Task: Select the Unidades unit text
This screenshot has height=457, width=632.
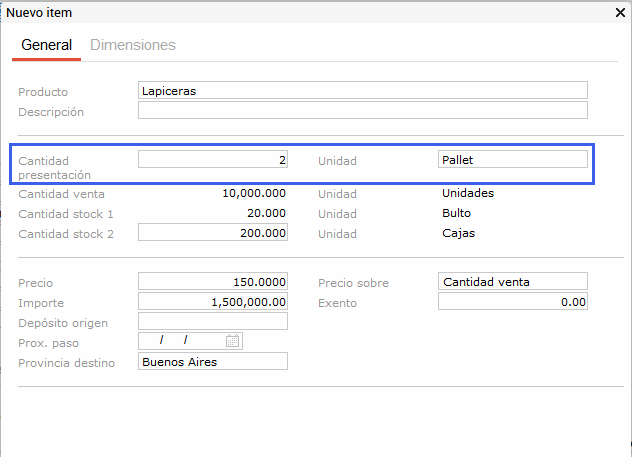Action: (467, 193)
